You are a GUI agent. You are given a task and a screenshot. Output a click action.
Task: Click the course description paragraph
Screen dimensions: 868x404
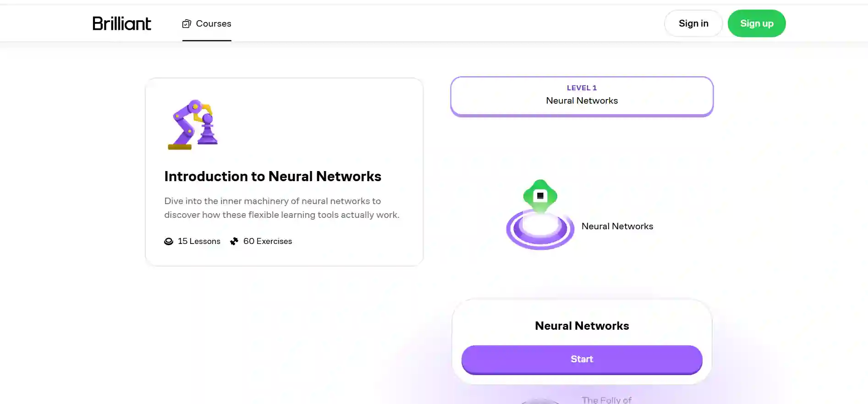click(282, 208)
